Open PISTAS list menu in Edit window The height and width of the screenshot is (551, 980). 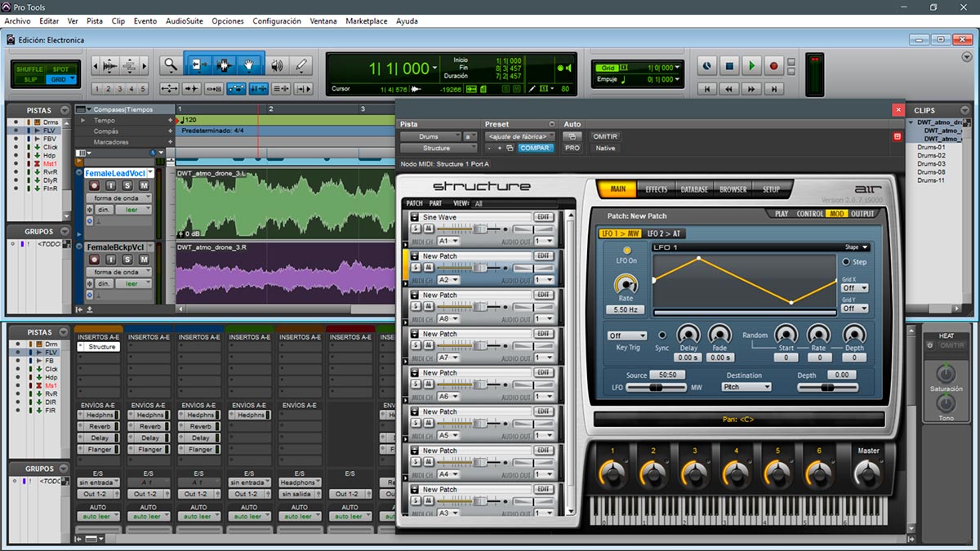(65, 110)
